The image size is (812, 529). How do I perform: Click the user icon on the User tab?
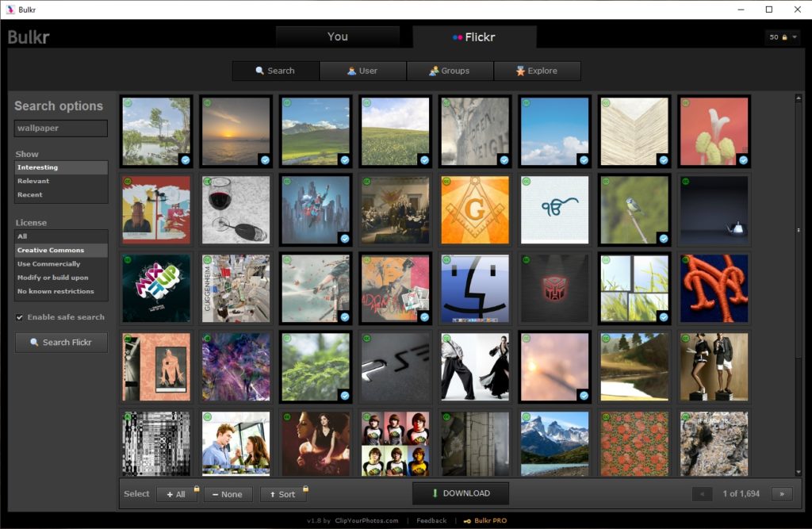(352, 71)
